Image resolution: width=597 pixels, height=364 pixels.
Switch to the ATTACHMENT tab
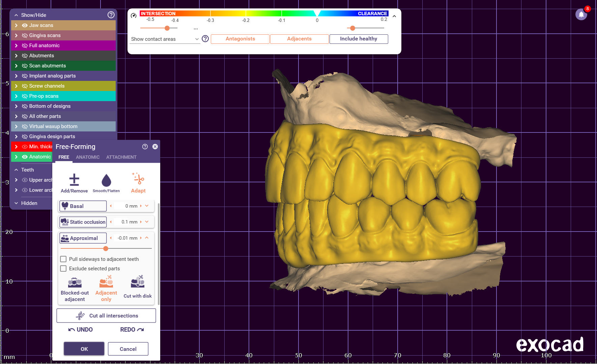pos(121,157)
